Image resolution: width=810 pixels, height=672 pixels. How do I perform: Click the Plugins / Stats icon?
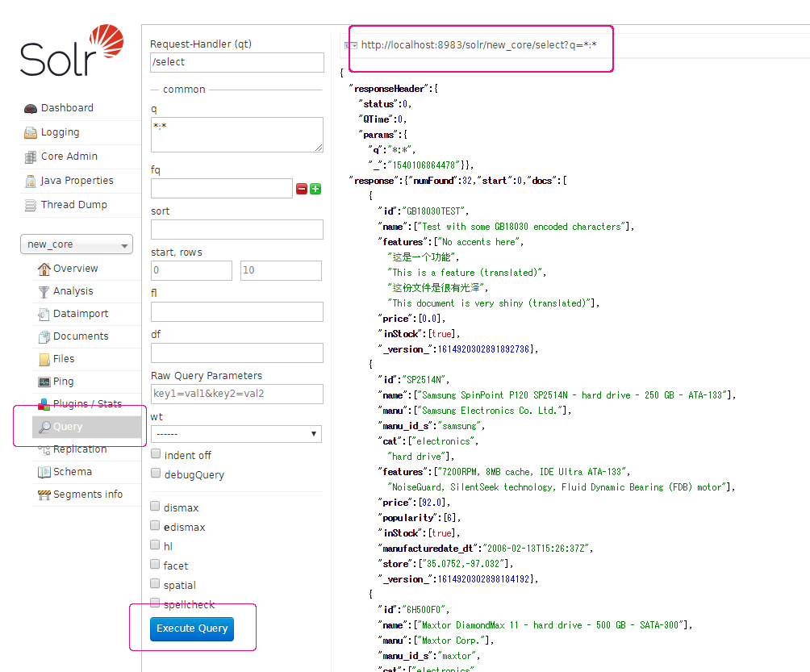[44, 404]
